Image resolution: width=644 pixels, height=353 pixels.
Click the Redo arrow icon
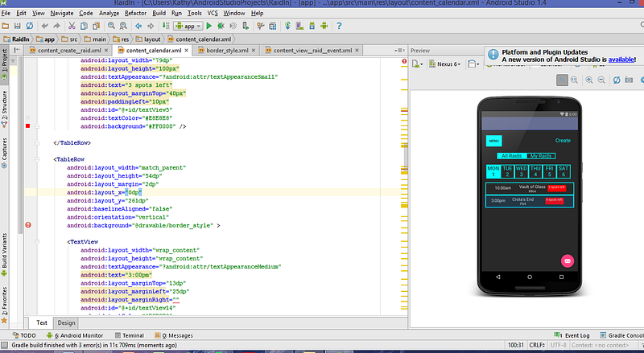pos(56,26)
